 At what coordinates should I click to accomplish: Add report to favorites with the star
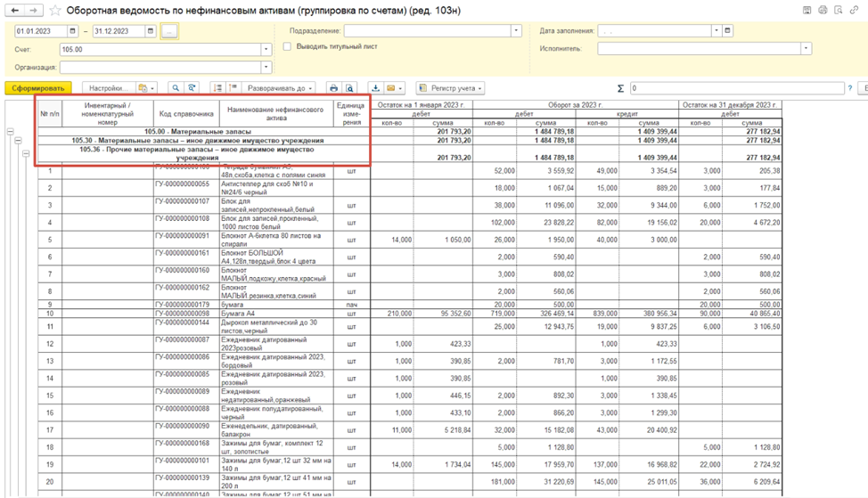(x=54, y=11)
